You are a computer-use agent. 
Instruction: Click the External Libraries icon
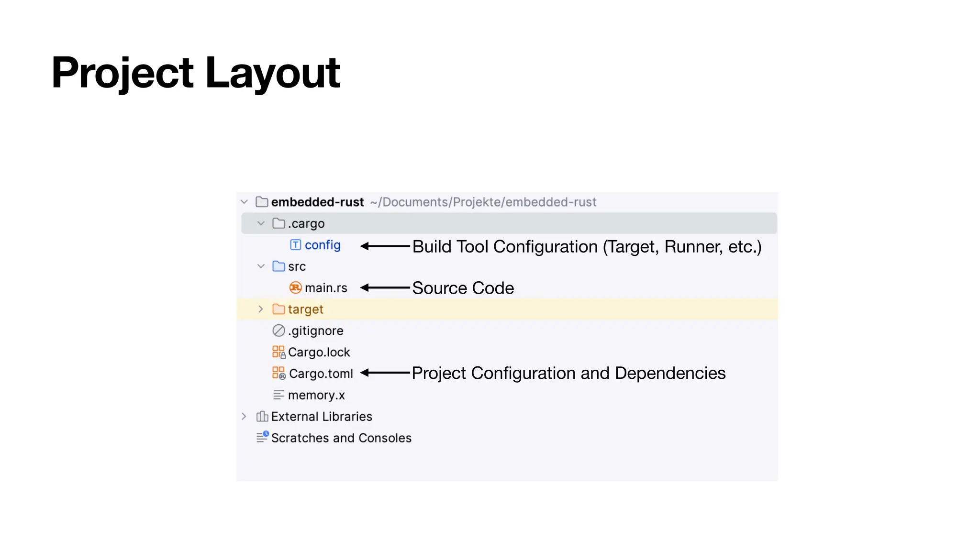coord(262,416)
